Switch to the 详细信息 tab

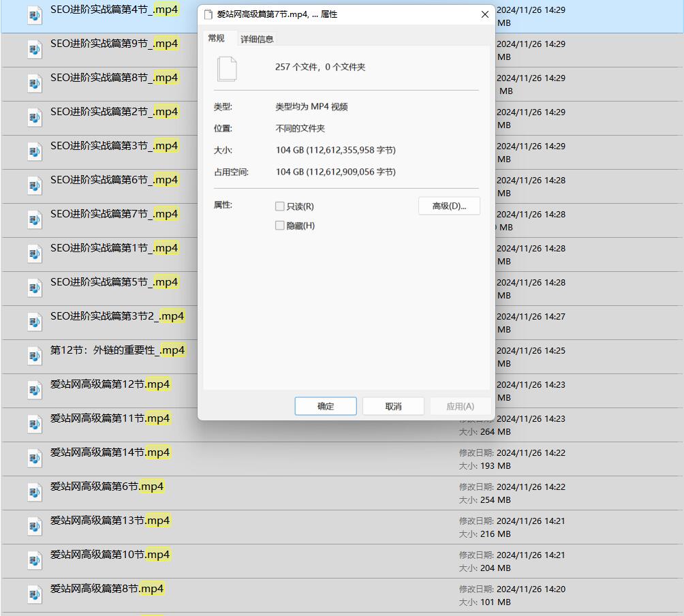(257, 40)
